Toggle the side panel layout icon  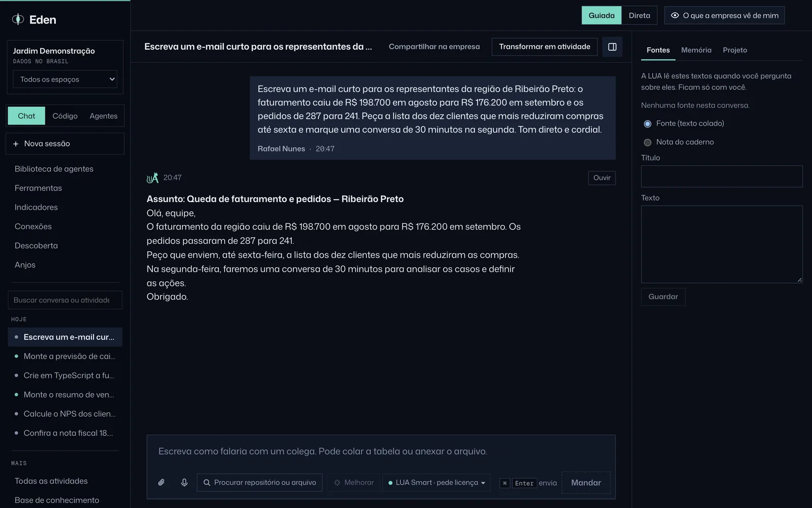pyautogui.click(x=612, y=47)
